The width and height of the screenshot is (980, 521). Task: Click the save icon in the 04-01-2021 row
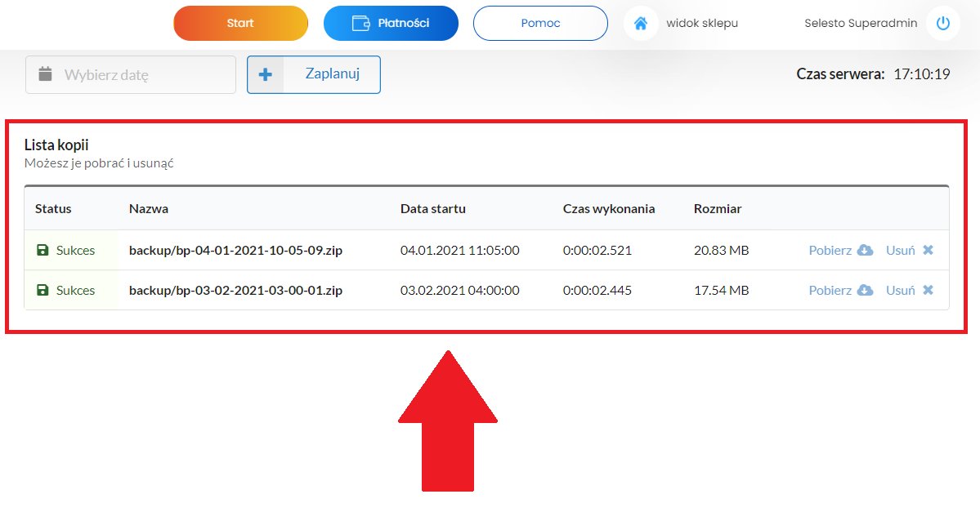43,251
